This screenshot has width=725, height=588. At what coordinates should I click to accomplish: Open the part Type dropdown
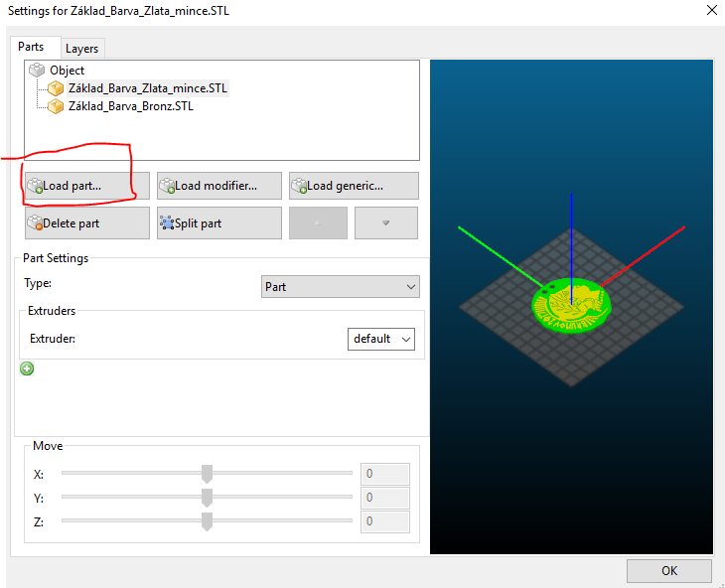pos(340,287)
